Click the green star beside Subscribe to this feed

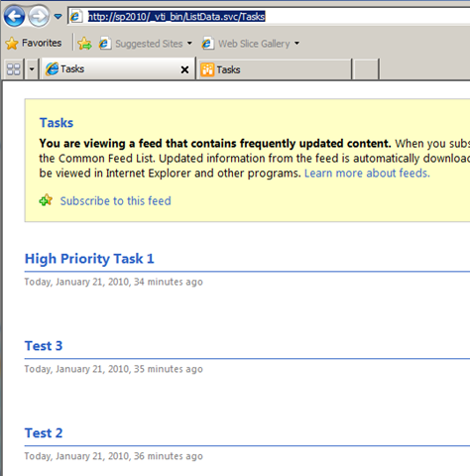point(46,200)
